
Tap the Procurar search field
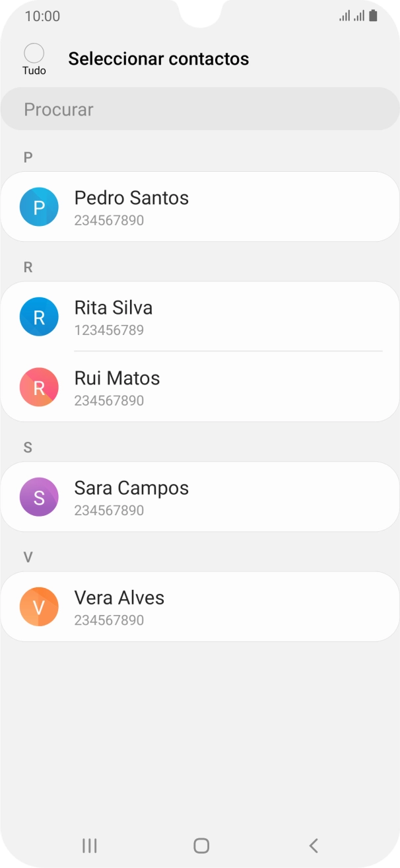coord(200,108)
